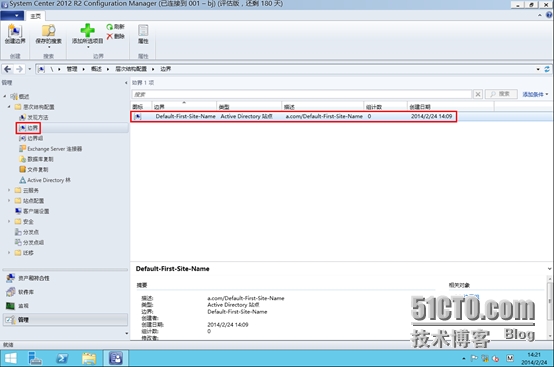Open Server Manager from the taskbar
Viewport: 554px width, 367px height.
[35, 358]
